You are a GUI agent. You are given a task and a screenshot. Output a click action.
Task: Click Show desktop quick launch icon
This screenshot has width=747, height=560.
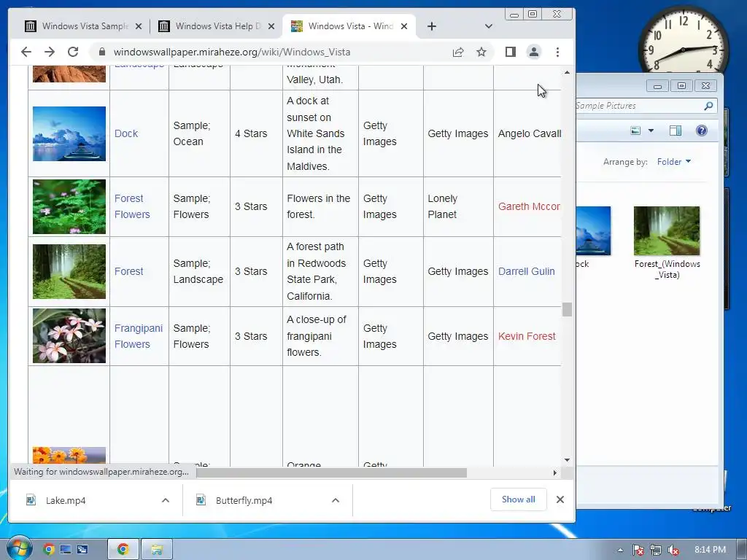tap(65, 550)
